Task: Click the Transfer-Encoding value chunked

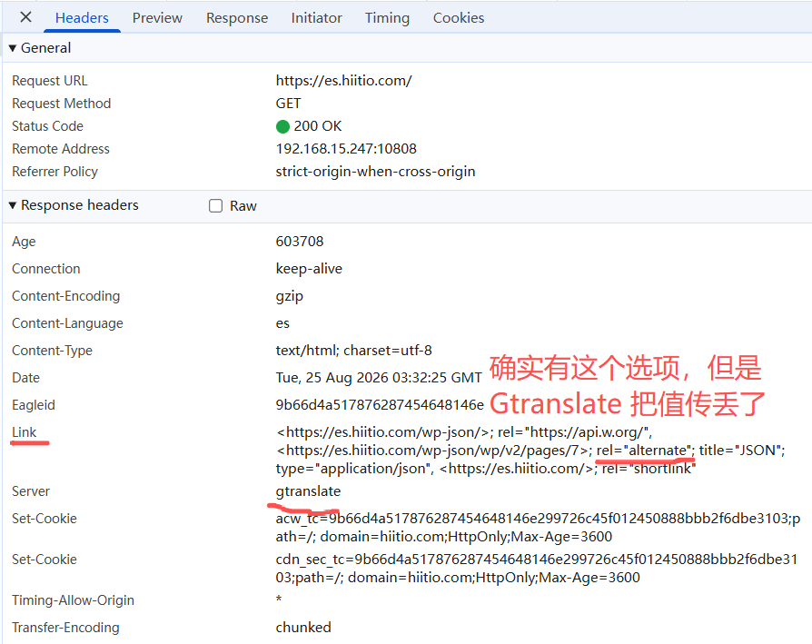Action: pyautogui.click(x=303, y=628)
